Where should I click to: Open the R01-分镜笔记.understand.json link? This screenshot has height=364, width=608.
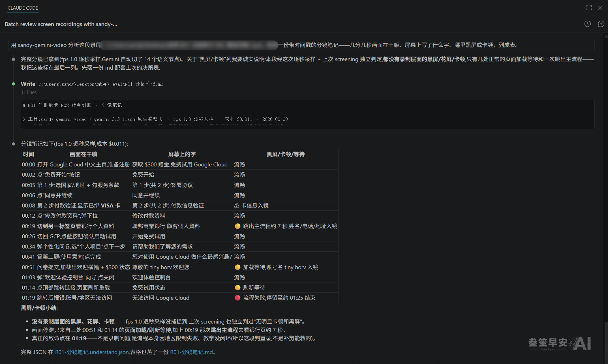coord(92,352)
